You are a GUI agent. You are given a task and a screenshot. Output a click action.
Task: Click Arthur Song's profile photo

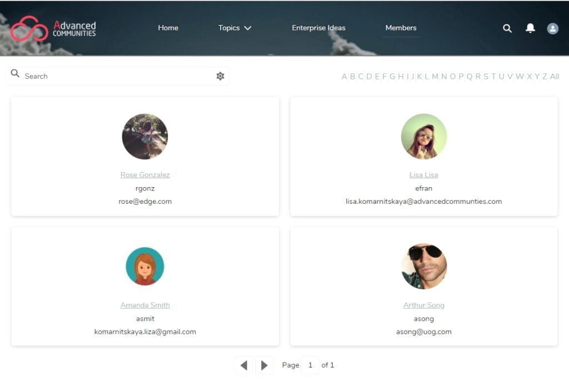424,267
